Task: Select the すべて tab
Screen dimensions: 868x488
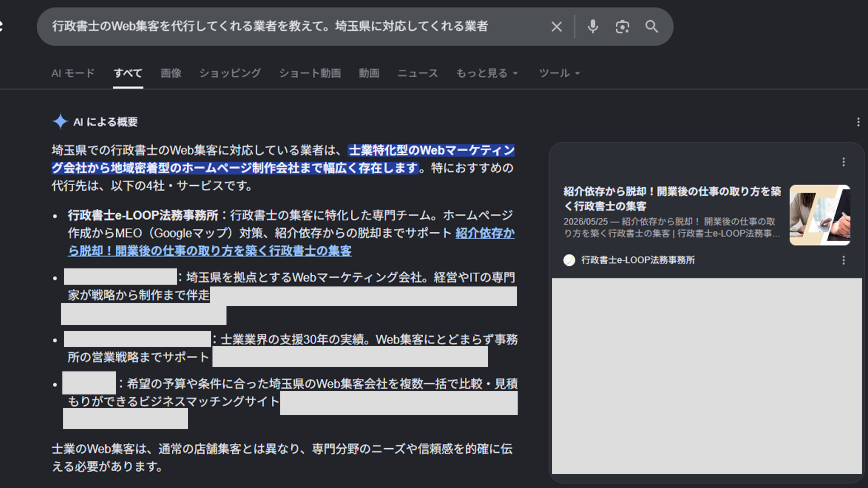Action: tap(128, 73)
